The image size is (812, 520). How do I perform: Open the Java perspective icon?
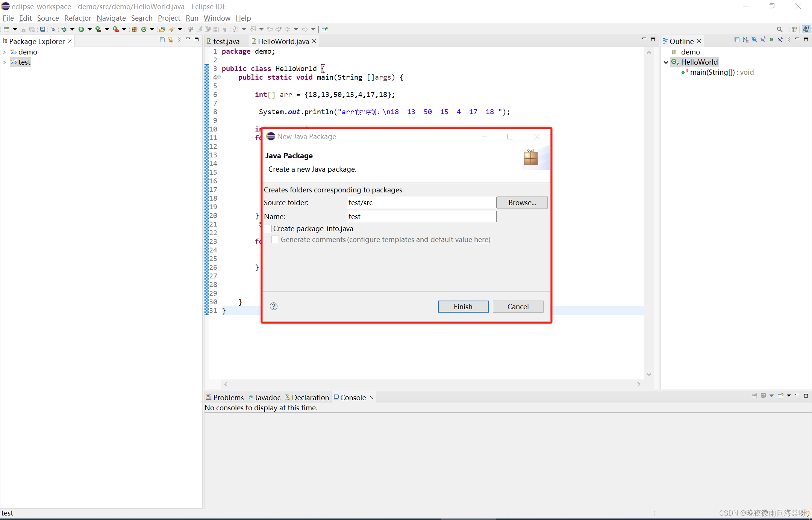point(806,29)
